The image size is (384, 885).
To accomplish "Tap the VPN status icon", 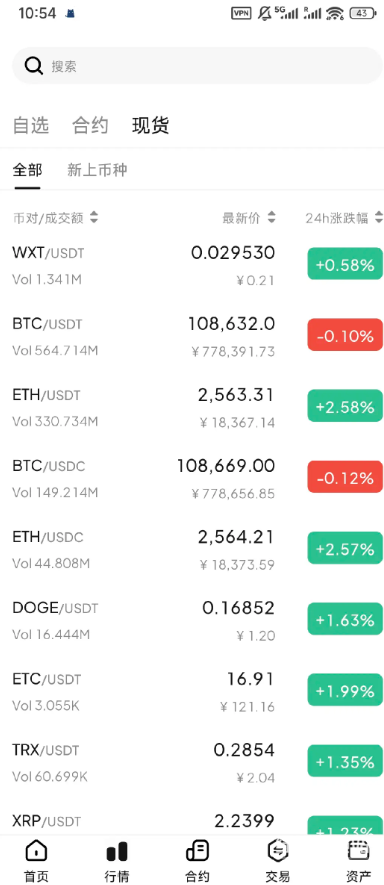I will point(241,13).
